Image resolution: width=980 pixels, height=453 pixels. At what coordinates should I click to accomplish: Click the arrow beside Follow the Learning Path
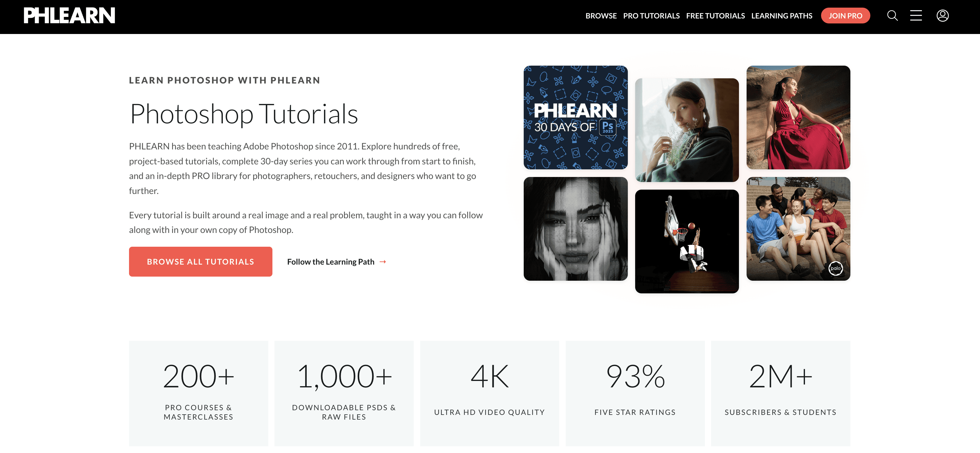[x=383, y=262]
